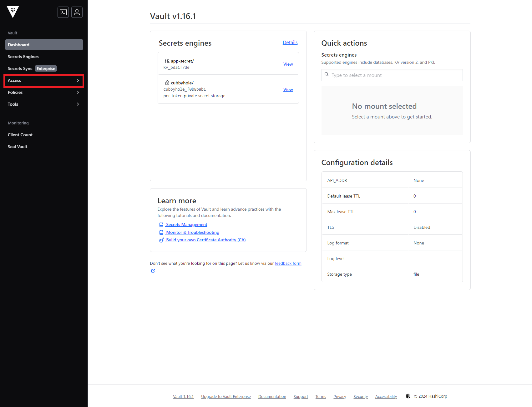This screenshot has width=532, height=407.
Task: Click the HashiCorp logo in footer
Action: pos(408,396)
